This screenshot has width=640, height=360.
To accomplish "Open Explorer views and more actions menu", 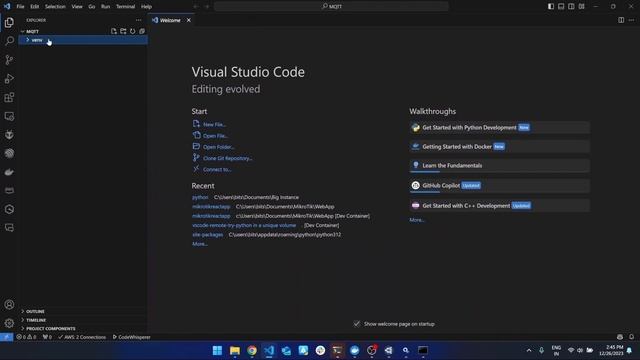I will pyautogui.click(x=138, y=20).
